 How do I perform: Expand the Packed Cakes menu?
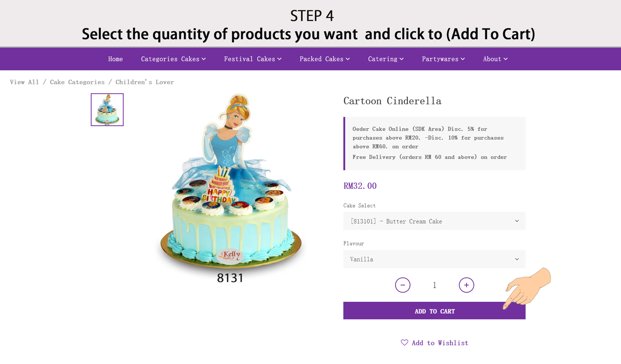pyautogui.click(x=325, y=59)
